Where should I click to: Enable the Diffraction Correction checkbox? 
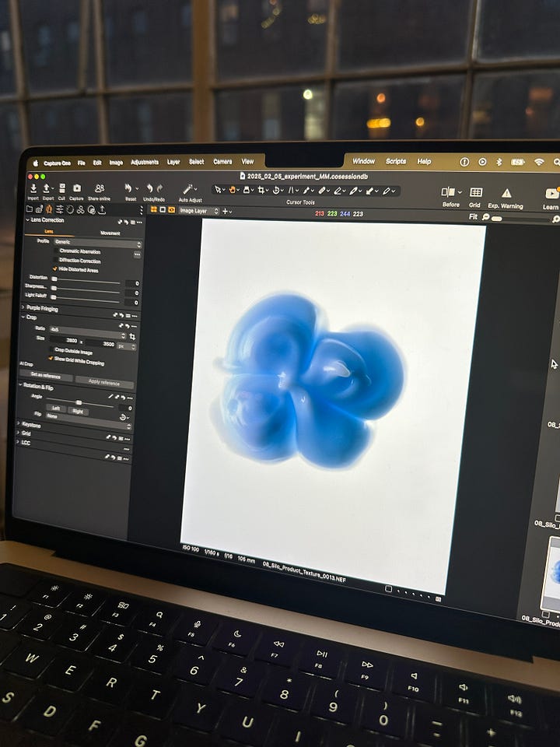[55, 260]
